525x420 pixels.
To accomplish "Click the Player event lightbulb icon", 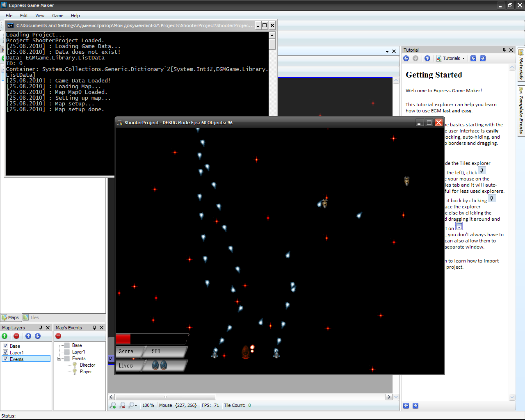I will tap(75, 372).
